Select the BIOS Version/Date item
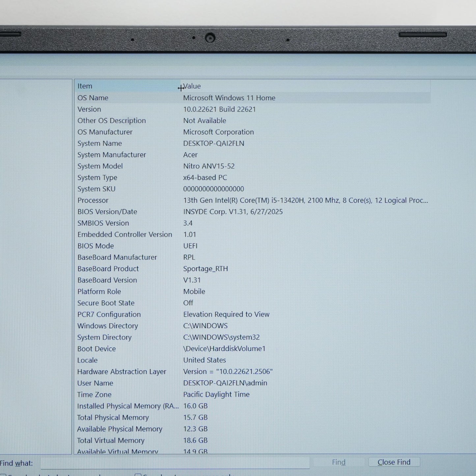The height and width of the screenshot is (476, 476). [x=107, y=212]
